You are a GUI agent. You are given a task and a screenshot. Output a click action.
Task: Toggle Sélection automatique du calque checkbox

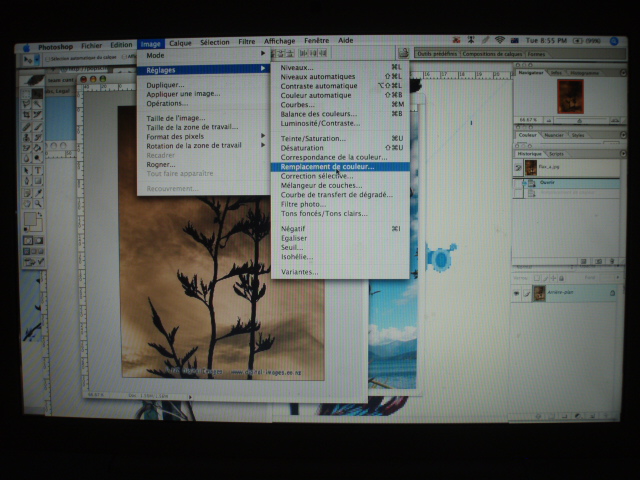(48, 59)
